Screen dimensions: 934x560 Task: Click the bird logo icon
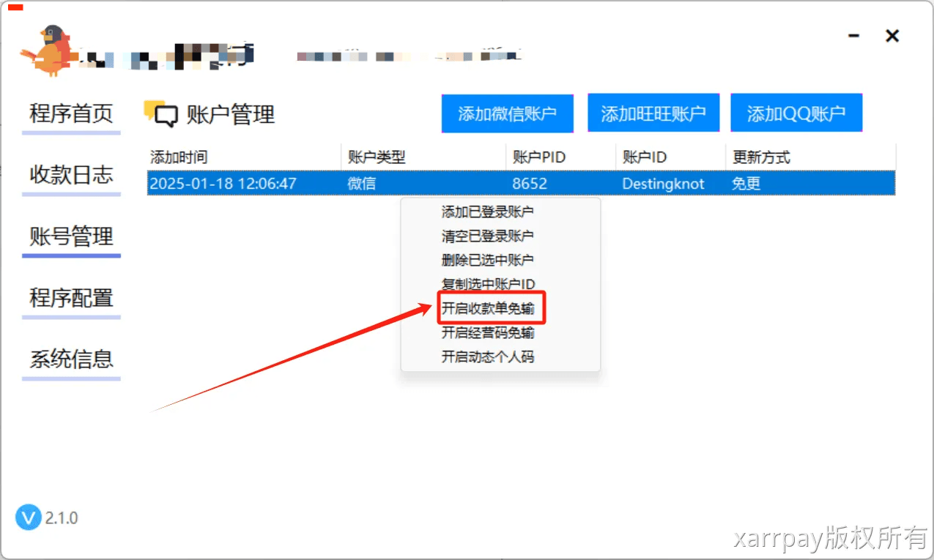pos(48,50)
